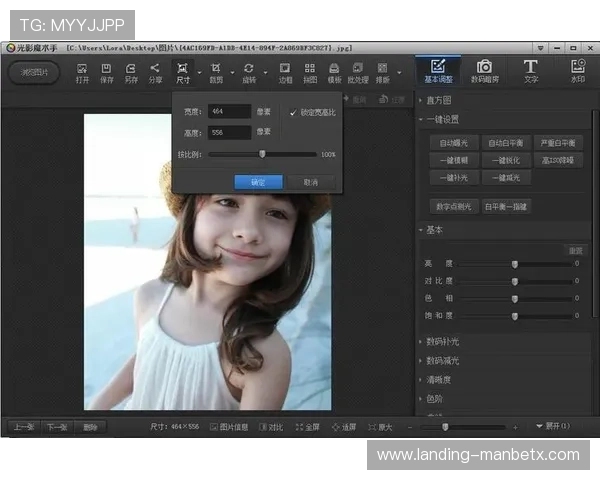Screen dimensions: 600x480
Task: Expand the 直方图 (Histogram) section
Action: tap(440, 100)
